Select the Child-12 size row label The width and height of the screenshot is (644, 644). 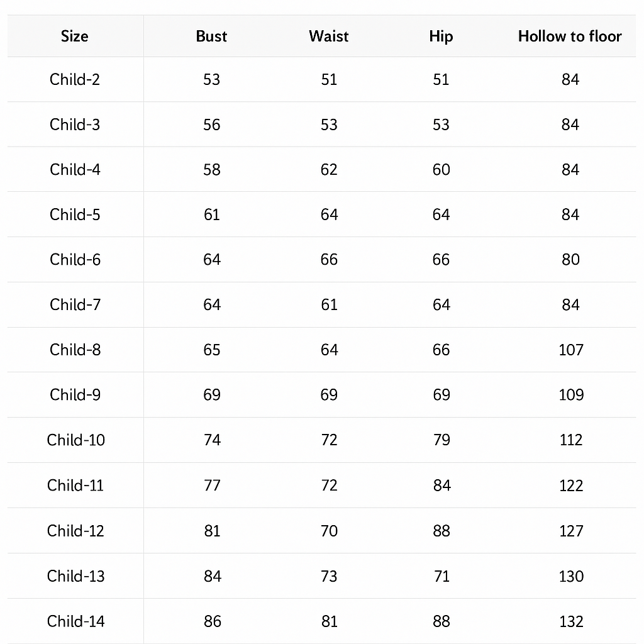[x=75, y=531]
